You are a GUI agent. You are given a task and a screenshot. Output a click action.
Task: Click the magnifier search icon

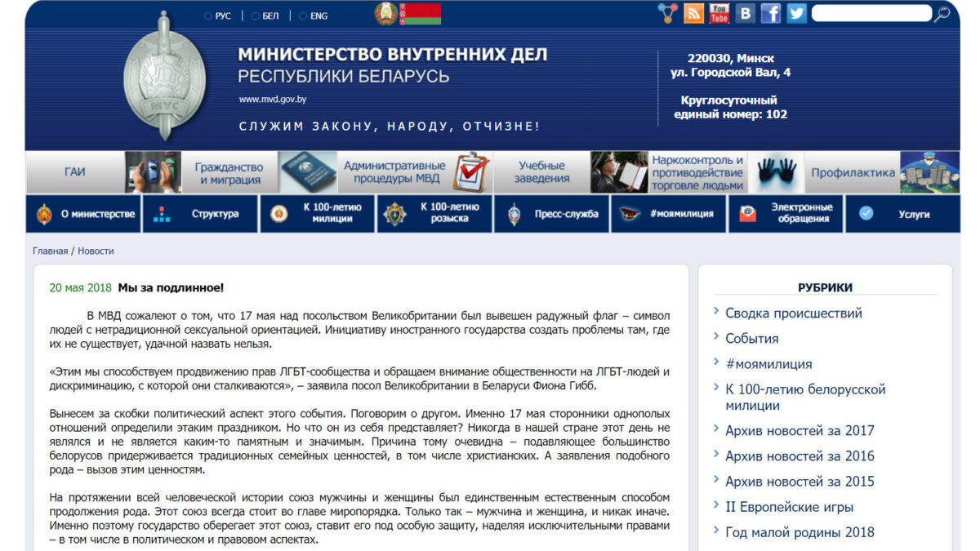942,13
